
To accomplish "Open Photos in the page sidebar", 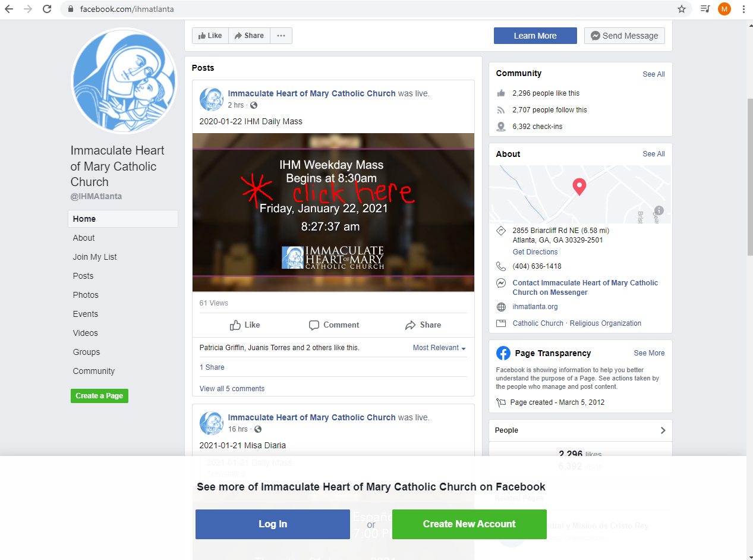I will (x=86, y=295).
